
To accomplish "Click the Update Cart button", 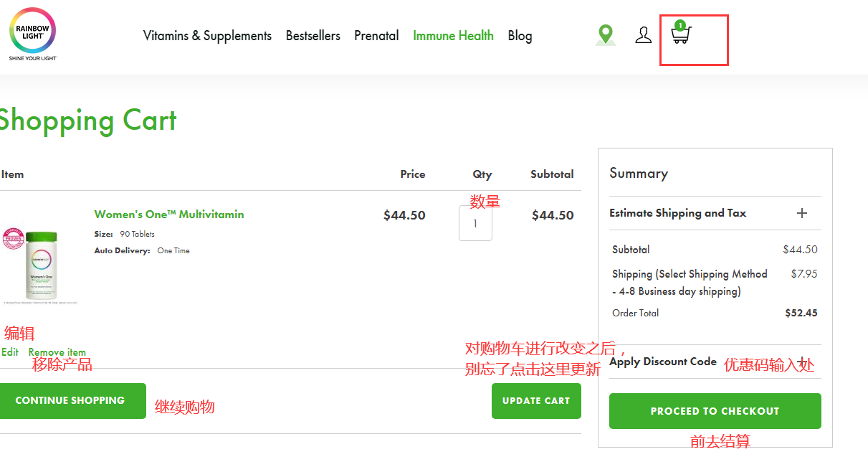I will pyautogui.click(x=536, y=401).
